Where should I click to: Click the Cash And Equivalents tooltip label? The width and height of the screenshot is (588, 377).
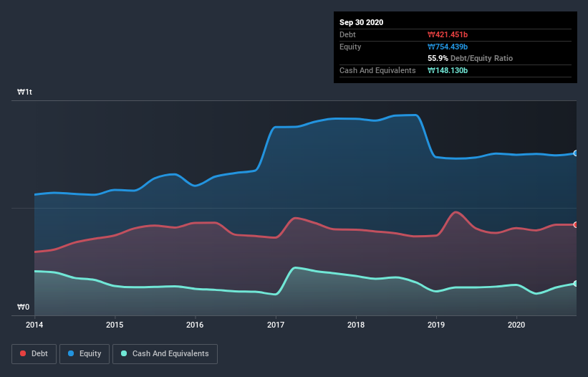point(377,70)
